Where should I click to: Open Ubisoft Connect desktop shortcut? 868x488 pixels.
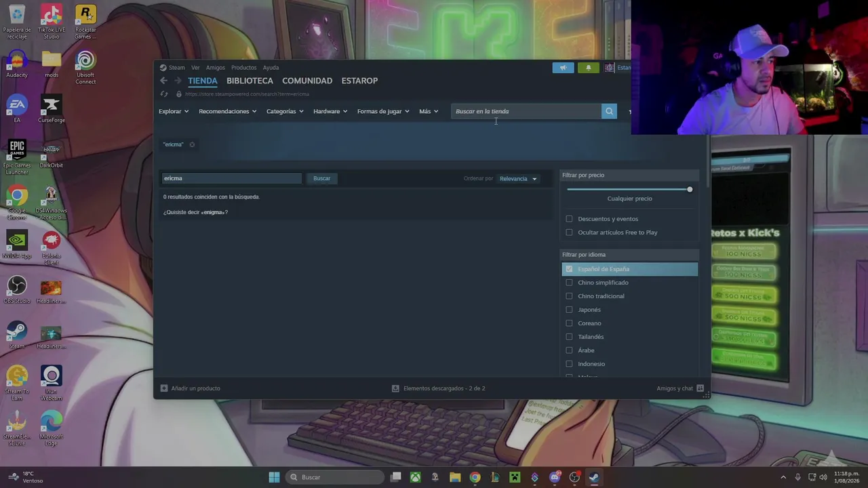(x=85, y=68)
